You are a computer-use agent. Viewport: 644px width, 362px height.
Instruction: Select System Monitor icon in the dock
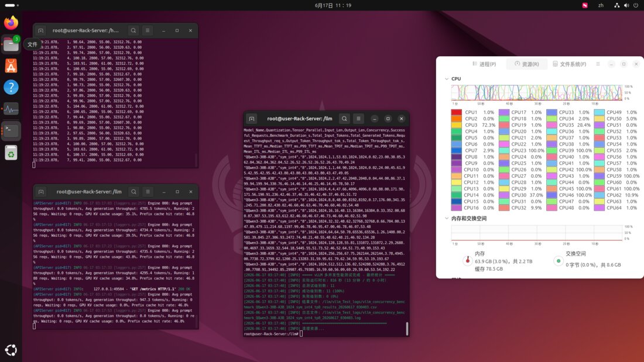[x=11, y=109]
